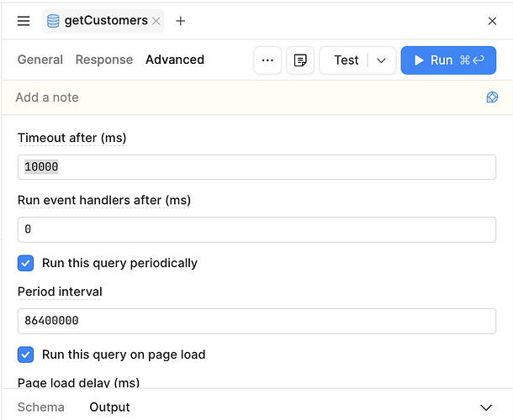Uncheck Run this query on page load
The height and width of the screenshot is (420, 513).
(25, 354)
